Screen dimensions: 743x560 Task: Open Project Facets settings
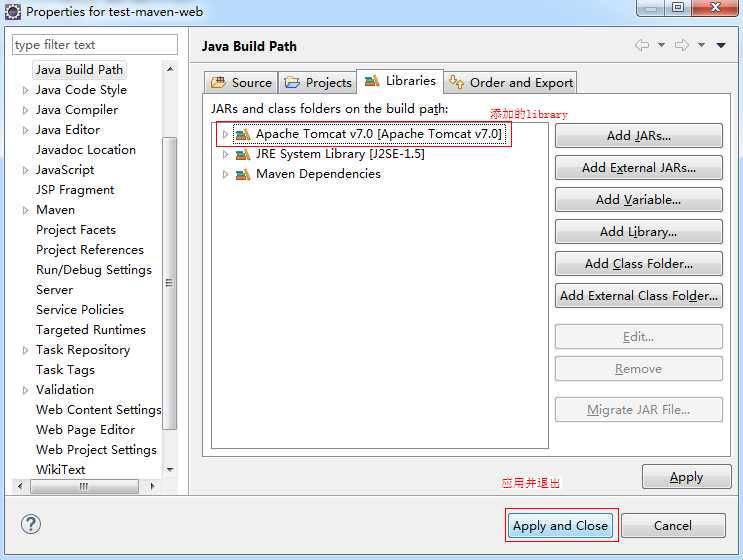tap(76, 230)
